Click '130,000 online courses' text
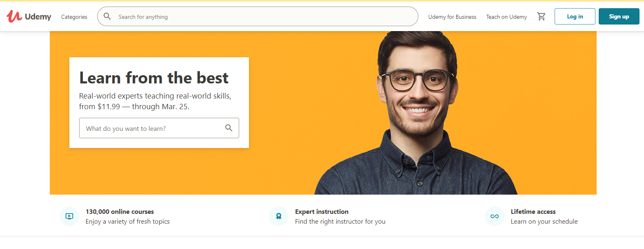This screenshot has width=644, height=249. click(x=120, y=211)
